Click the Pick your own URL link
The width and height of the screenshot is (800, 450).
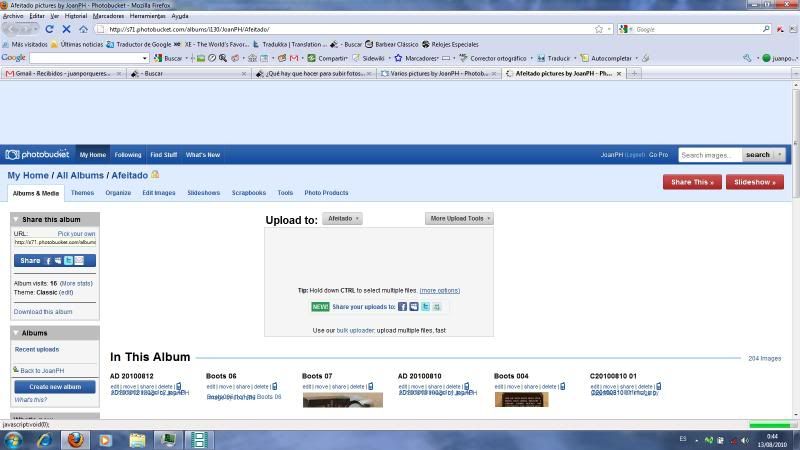coord(76,234)
